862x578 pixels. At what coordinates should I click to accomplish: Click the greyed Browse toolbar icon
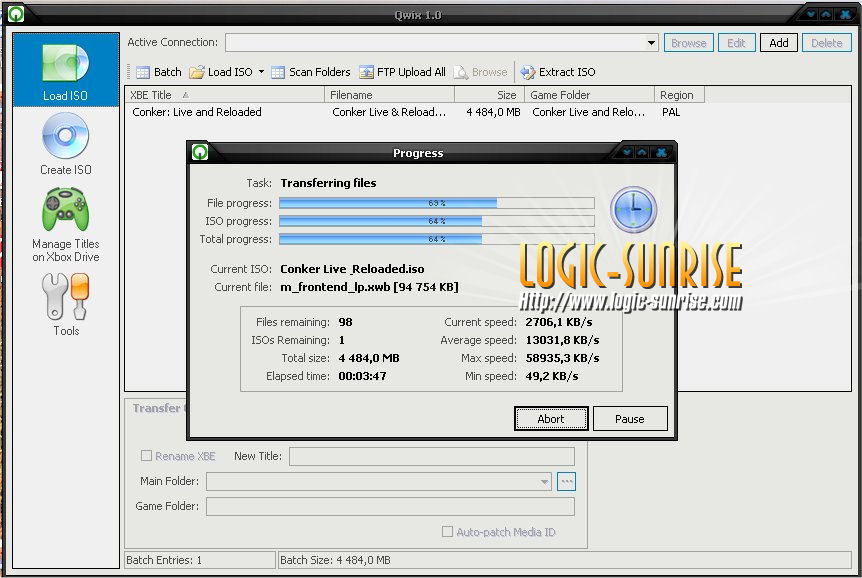(x=461, y=72)
